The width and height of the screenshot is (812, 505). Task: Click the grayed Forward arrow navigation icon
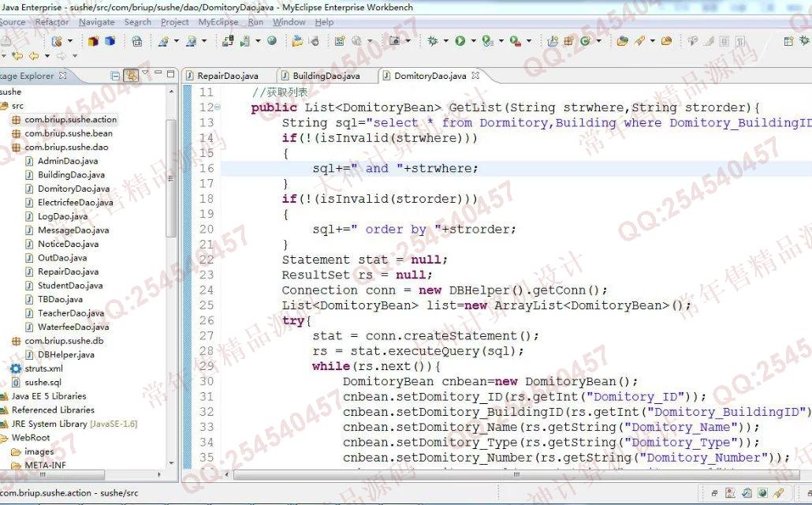[61, 55]
